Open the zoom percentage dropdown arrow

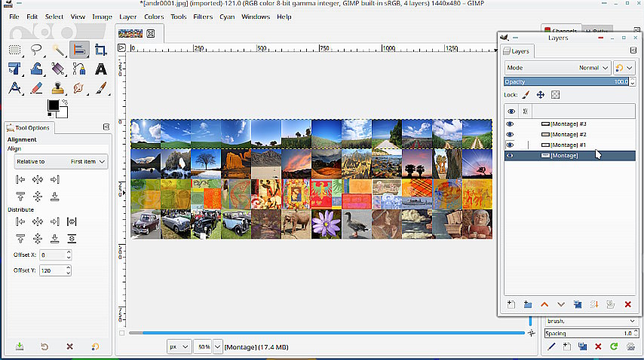pos(217,347)
